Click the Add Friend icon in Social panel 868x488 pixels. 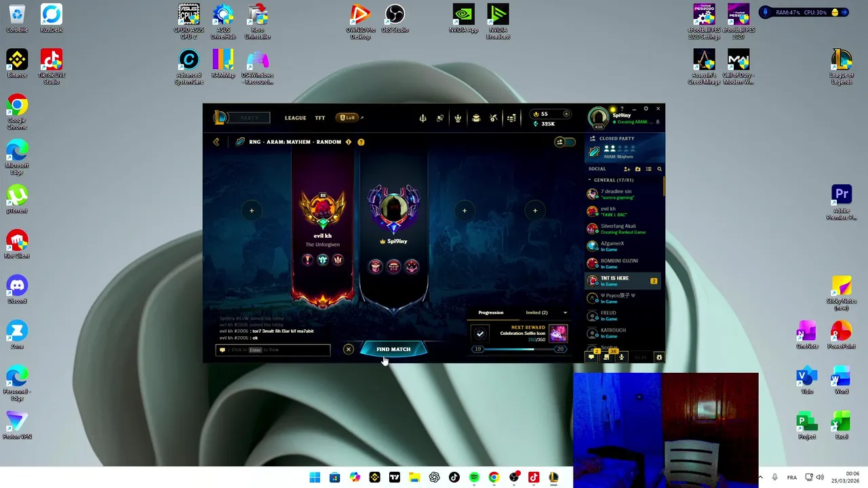tap(627, 169)
